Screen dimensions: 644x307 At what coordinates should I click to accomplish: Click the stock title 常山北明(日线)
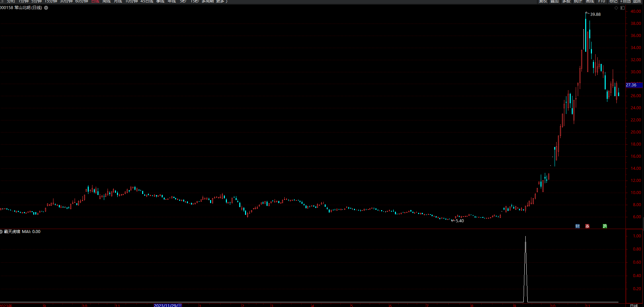coord(28,8)
